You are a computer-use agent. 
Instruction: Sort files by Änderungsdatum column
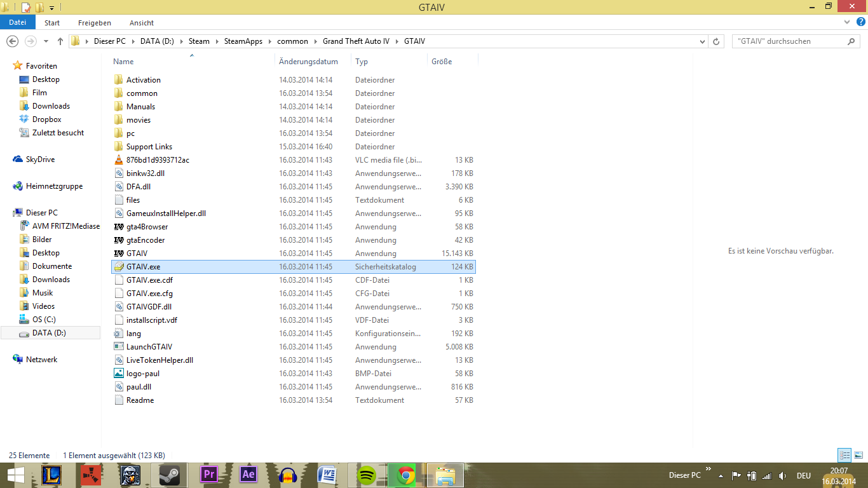(308, 62)
